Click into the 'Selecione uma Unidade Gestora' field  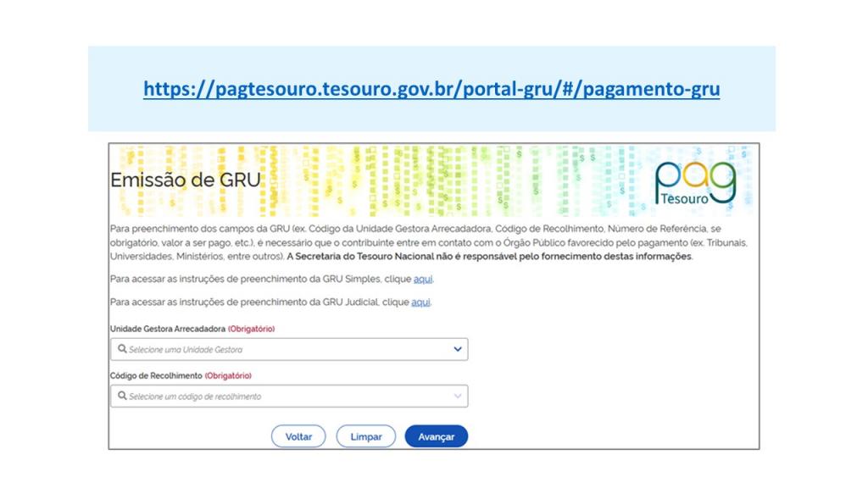point(280,349)
